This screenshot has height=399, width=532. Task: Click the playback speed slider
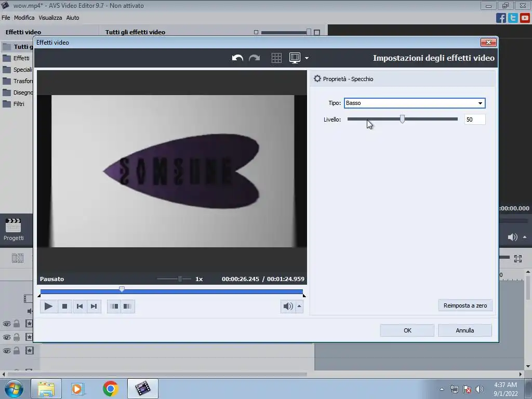point(174,279)
